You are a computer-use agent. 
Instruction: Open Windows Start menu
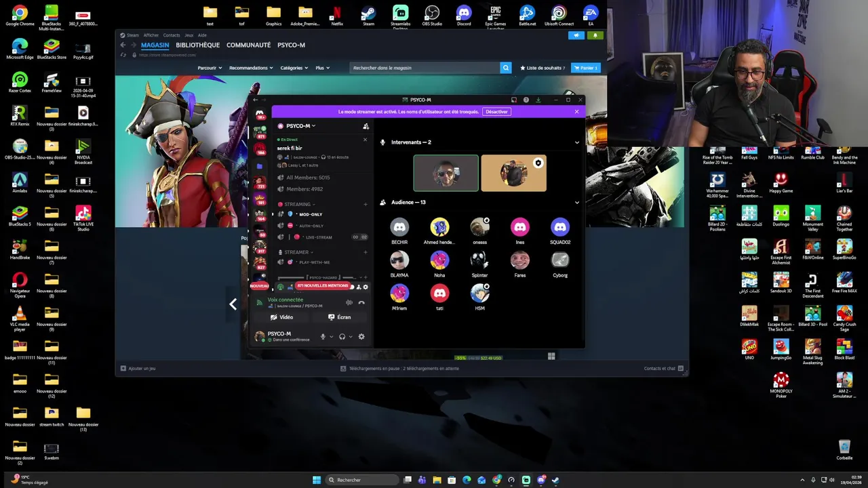317,480
